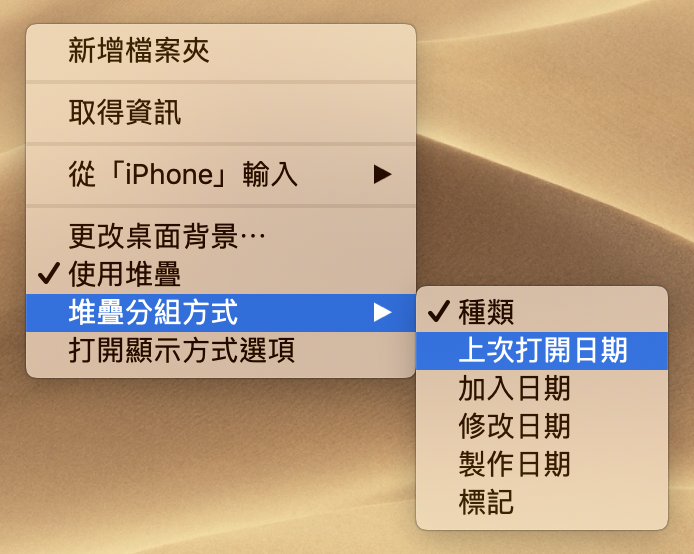Group stacks by 加入日期
The width and height of the screenshot is (694, 554).
point(542,389)
